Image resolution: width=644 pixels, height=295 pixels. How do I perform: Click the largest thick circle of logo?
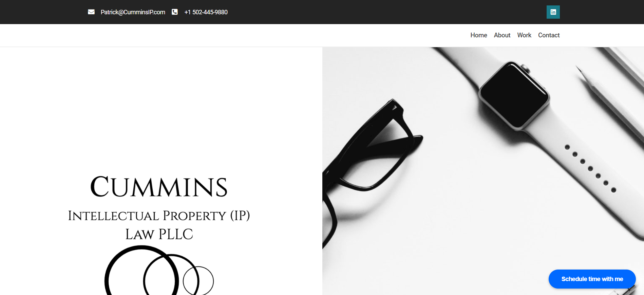(141, 270)
